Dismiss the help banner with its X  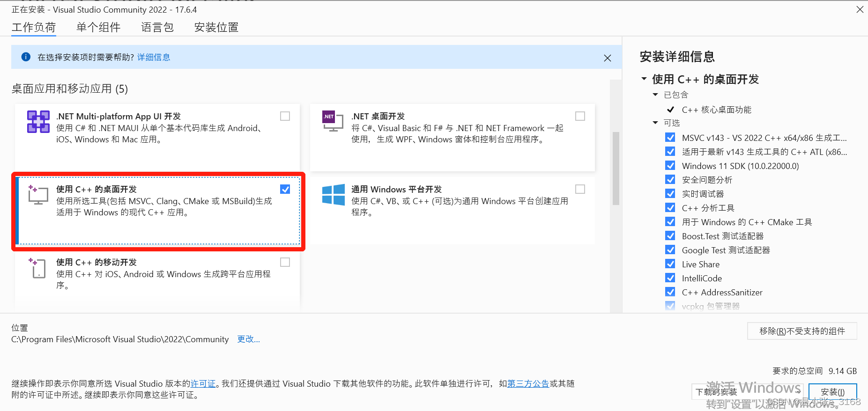coord(608,58)
